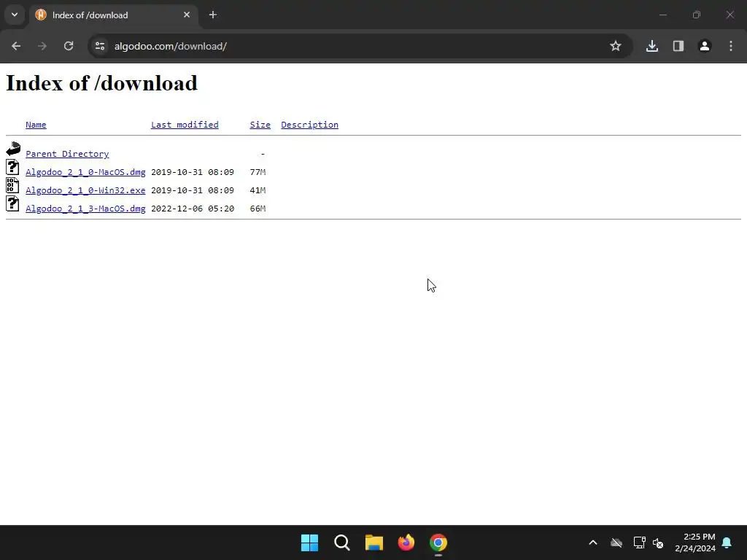Open Chrome three-dot menu
The image size is (747, 560).
[x=731, y=46]
